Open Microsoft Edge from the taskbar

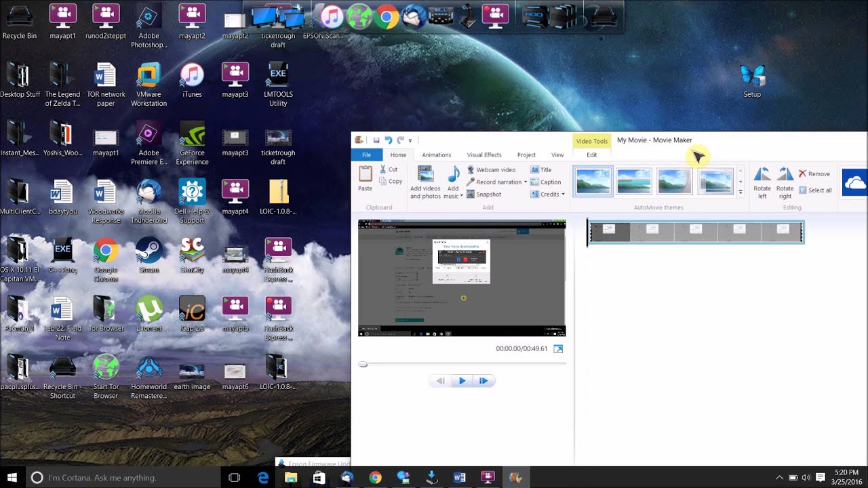[x=263, y=478]
